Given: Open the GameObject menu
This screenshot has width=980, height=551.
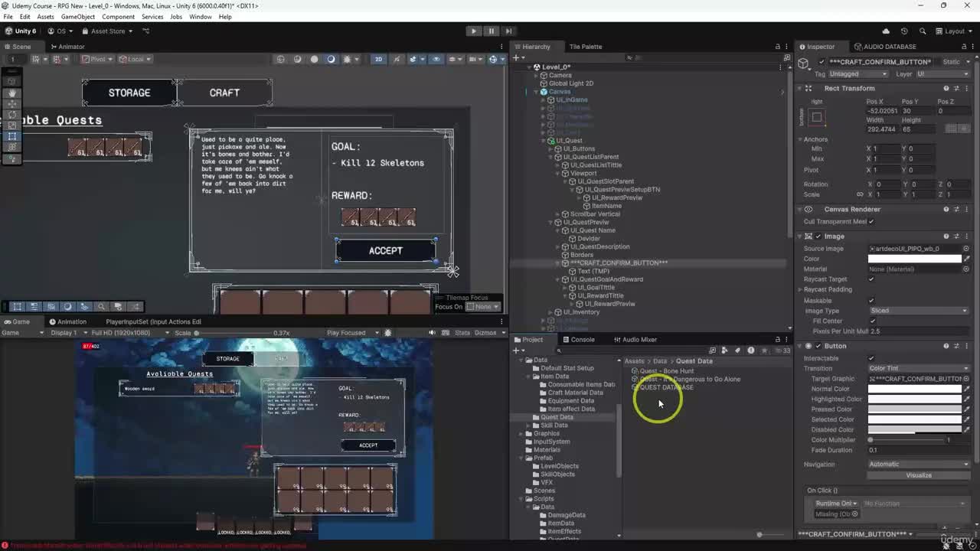Looking at the screenshot, I should pos(78,17).
